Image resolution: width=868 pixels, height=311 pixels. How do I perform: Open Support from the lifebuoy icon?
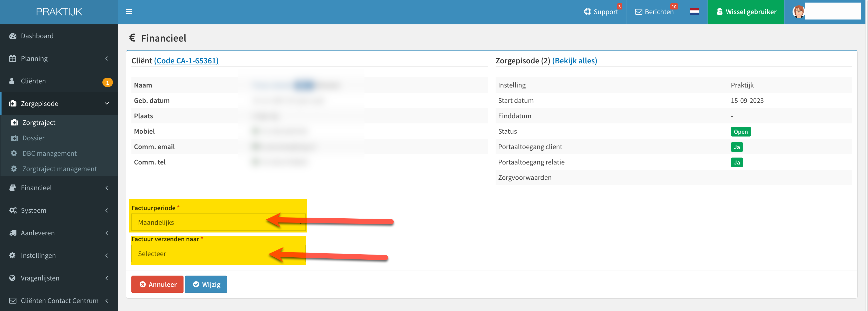587,12
